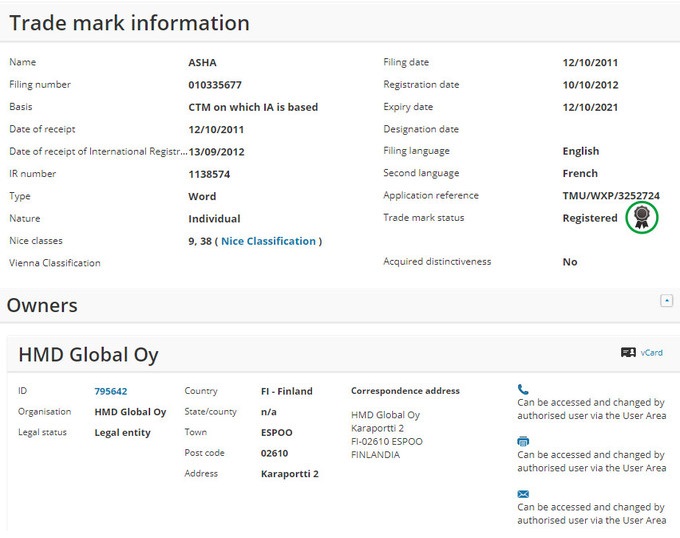Click the email envelope icon in owner contact
This screenshot has width=680, height=538.
coord(523,494)
